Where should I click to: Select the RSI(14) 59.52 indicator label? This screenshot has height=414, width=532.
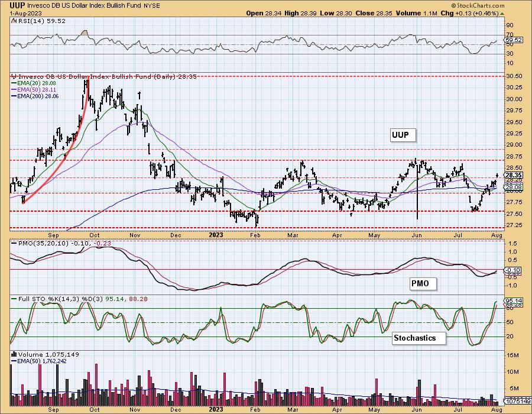(x=41, y=21)
